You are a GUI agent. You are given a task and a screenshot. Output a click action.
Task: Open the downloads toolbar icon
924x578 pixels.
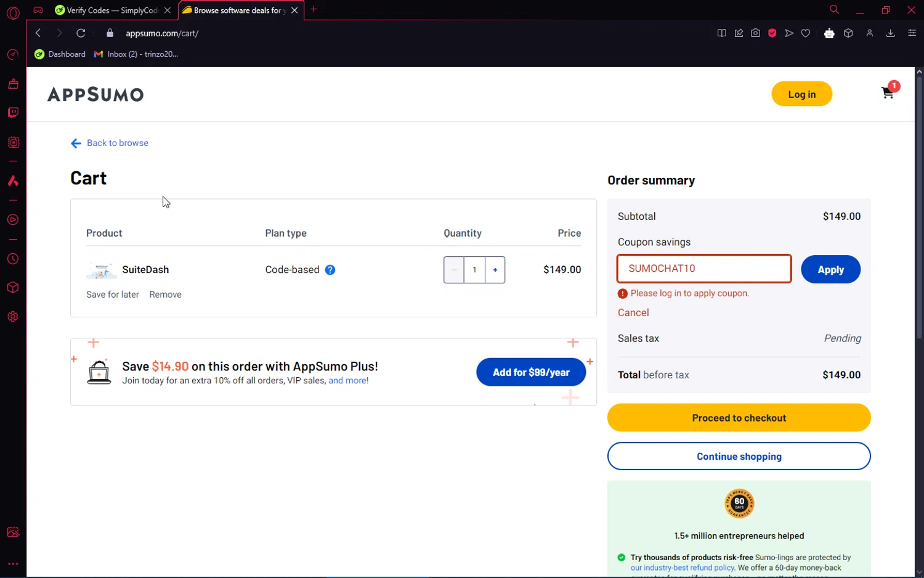[x=890, y=33]
